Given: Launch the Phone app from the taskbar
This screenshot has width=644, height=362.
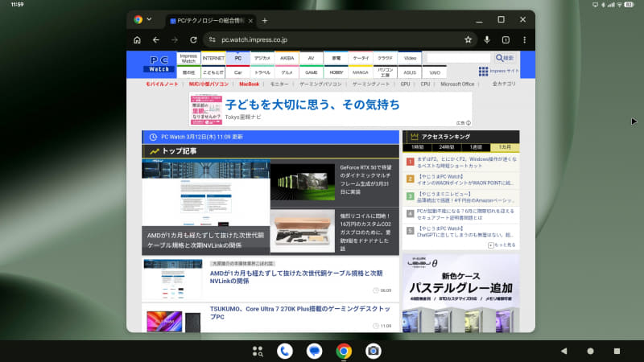Looking at the screenshot, I should click(x=285, y=352).
